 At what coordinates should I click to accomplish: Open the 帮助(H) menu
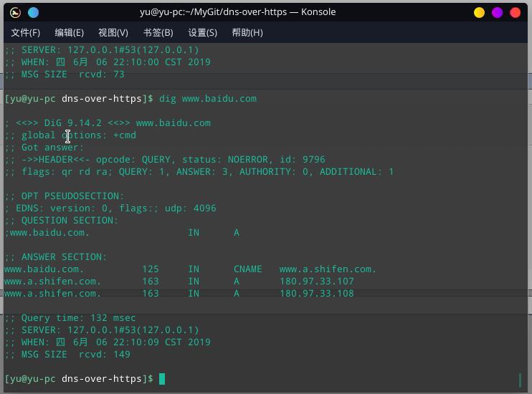(247, 32)
